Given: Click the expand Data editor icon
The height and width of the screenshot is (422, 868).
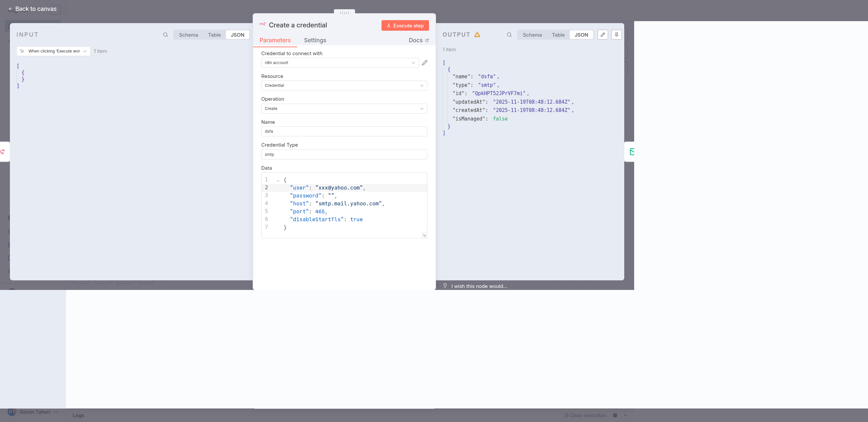Looking at the screenshot, I should click(424, 235).
